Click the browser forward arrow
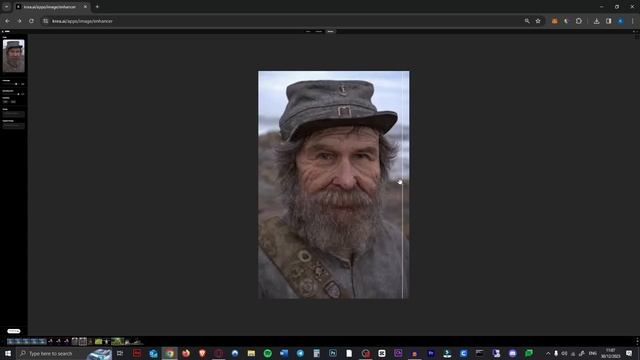The width and height of the screenshot is (640, 360). tap(19, 21)
